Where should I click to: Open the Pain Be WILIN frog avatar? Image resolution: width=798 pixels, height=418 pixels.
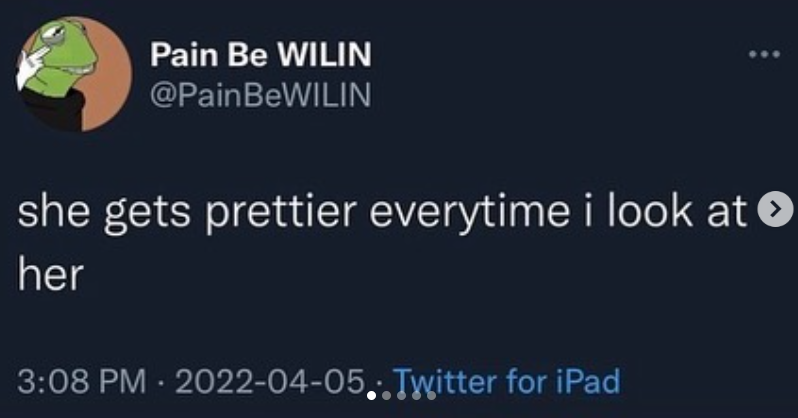(74, 73)
